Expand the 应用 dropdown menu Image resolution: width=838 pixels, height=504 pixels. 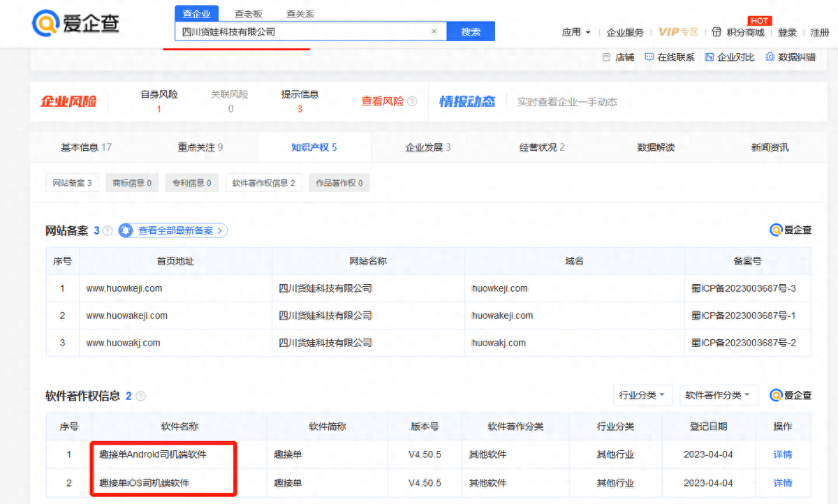(576, 32)
